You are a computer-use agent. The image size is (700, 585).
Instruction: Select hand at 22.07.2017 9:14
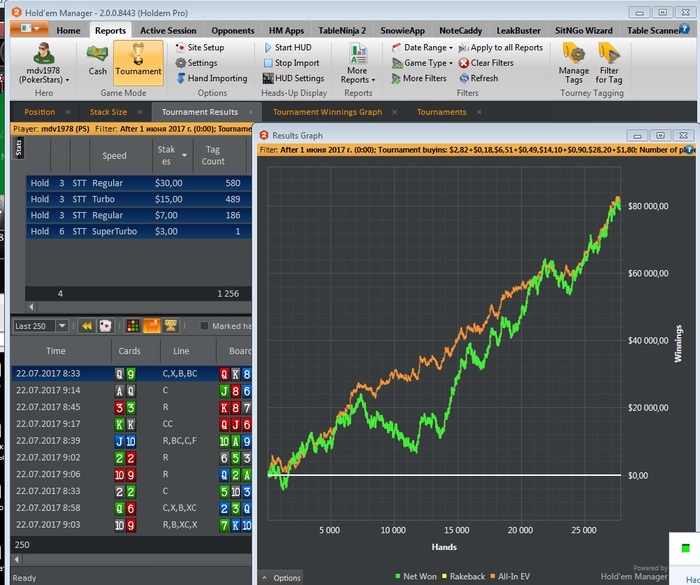[x=131, y=391]
